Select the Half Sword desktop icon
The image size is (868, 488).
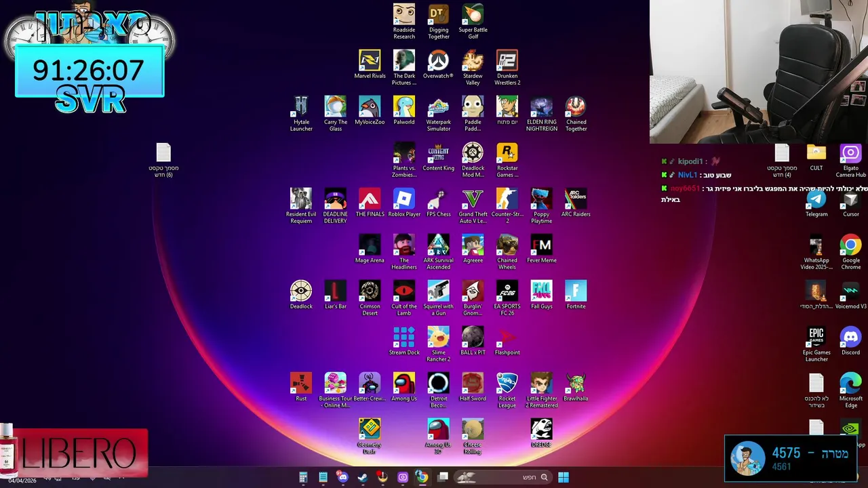click(473, 387)
